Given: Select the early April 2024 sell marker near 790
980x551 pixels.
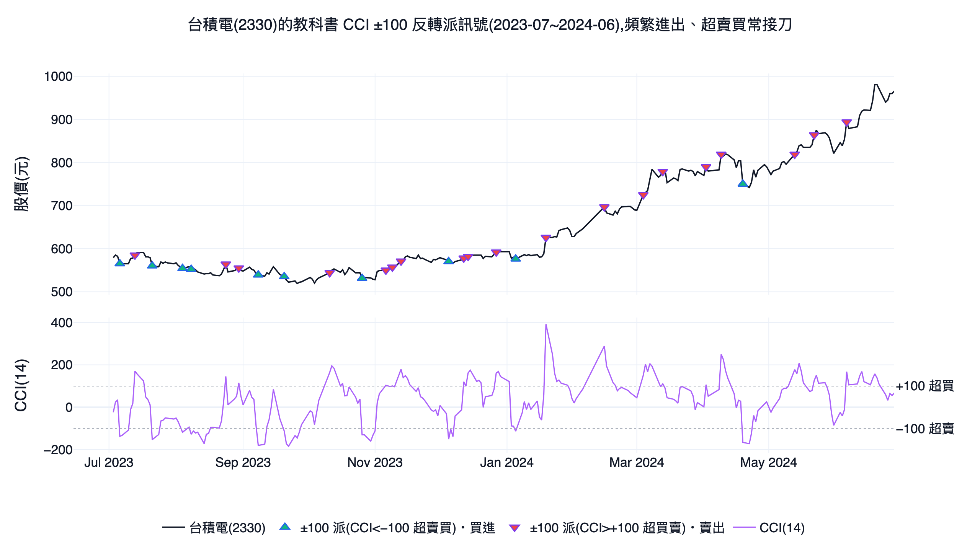Looking at the screenshot, I should coord(706,168).
